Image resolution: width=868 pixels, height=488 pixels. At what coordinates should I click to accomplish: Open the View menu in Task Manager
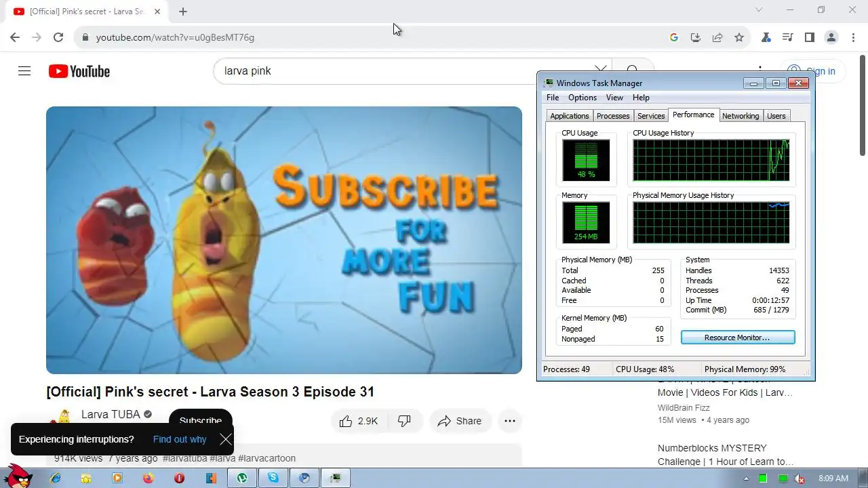click(614, 98)
